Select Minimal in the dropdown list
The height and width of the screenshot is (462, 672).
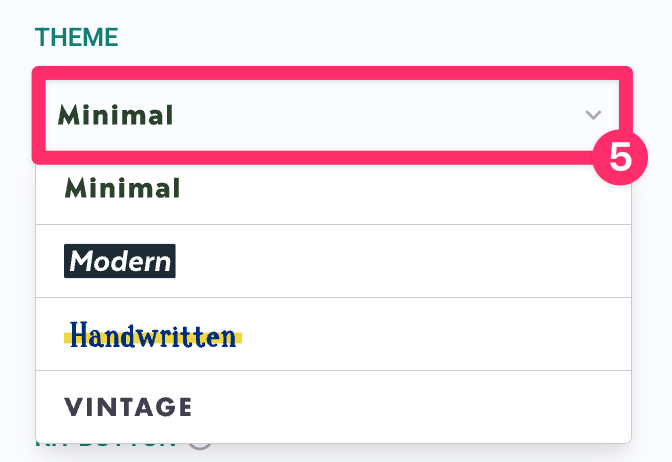(x=122, y=188)
